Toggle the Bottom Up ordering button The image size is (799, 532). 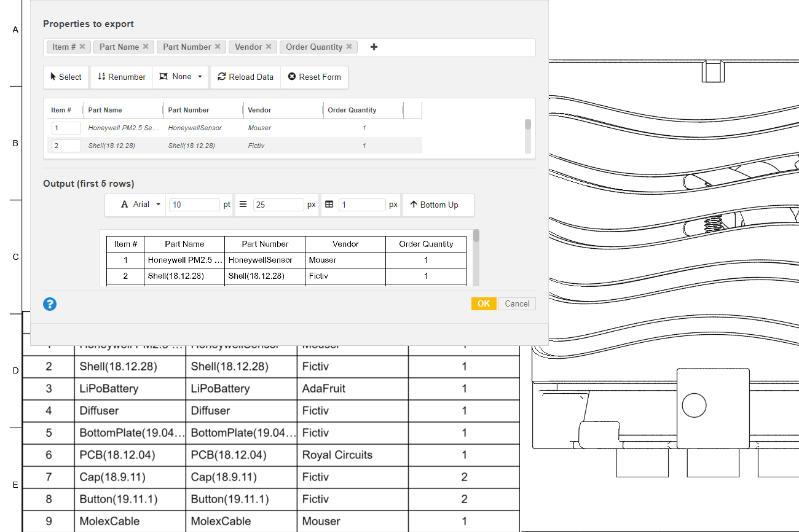[434, 205]
